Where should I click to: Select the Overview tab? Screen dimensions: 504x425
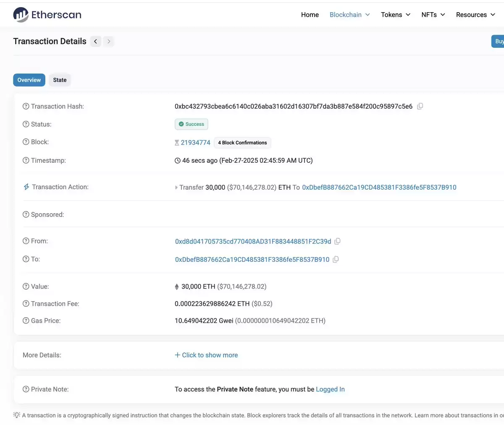click(29, 80)
